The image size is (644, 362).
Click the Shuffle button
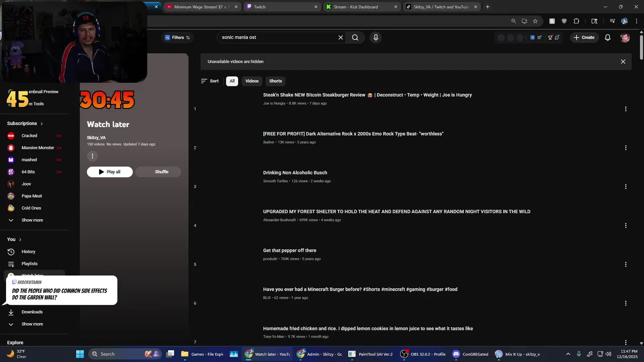click(x=158, y=172)
